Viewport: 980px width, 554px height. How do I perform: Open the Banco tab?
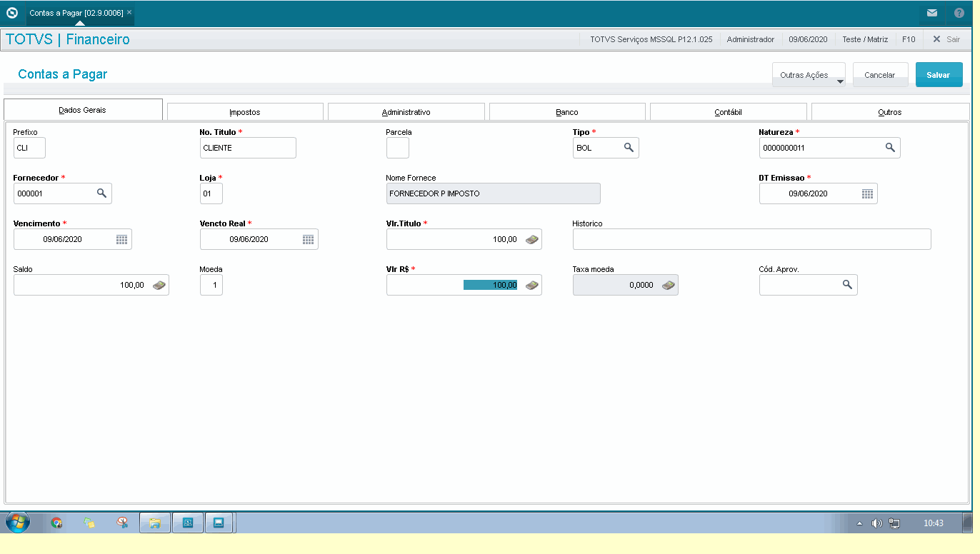point(567,112)
